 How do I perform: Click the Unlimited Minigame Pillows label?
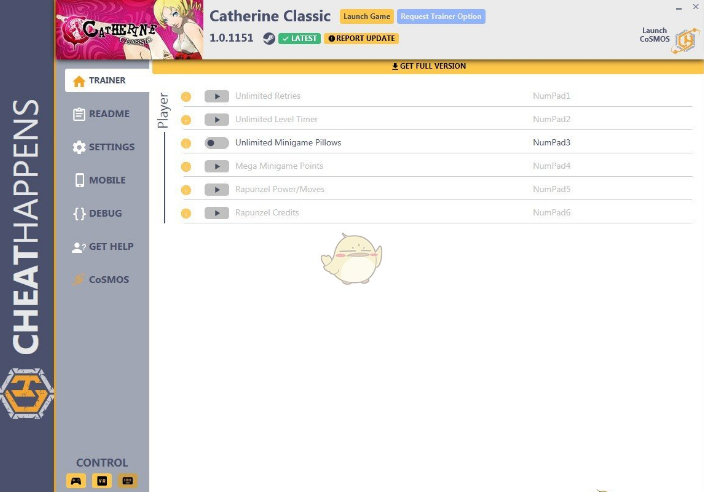click(288, 143)
